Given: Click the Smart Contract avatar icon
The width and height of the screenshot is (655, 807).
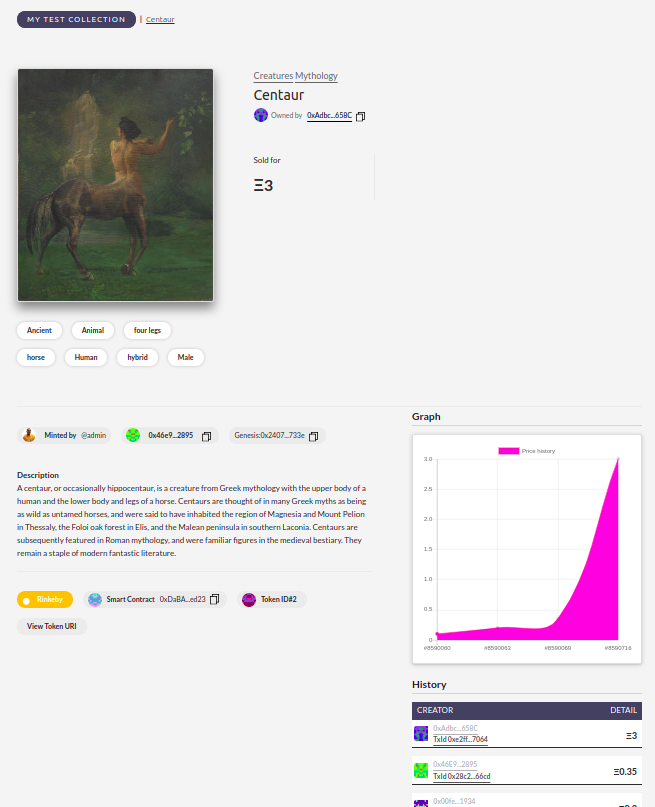Looking at the screenshot, I should [95, 600].
